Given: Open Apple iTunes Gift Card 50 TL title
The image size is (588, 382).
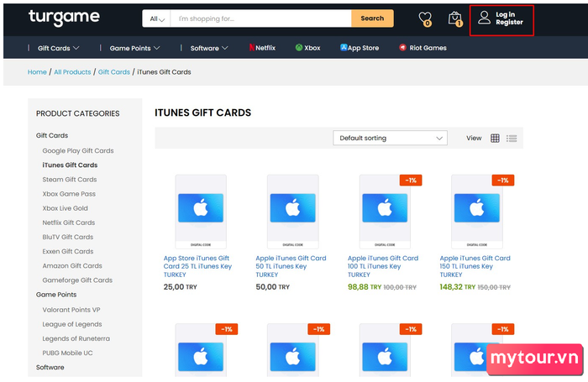Looking at the screenshot, I should point(291,266).
